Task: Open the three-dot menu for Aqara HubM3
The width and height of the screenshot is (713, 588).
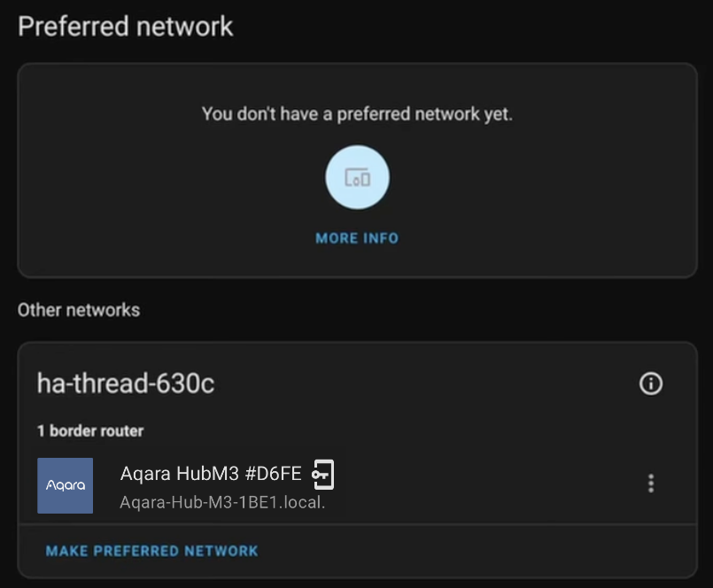Action: pyautogui.click(x=651, y=484)
